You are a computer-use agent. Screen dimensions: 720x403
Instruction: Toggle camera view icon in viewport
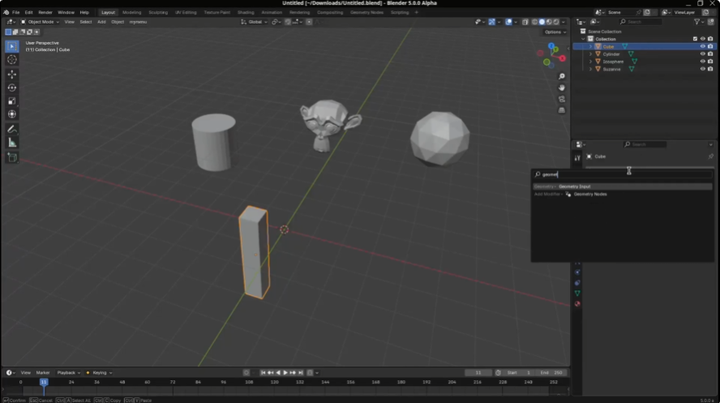(562, 99)
